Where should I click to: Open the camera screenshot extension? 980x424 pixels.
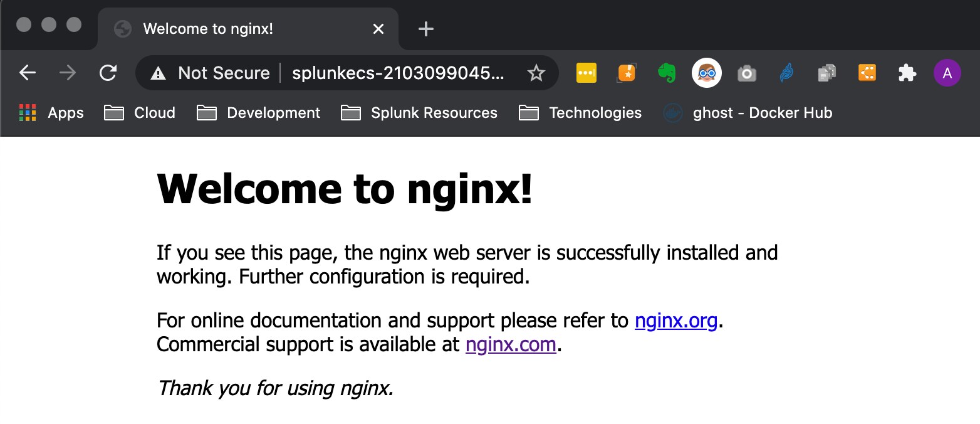pyautogui.click(x=747, y=73)
